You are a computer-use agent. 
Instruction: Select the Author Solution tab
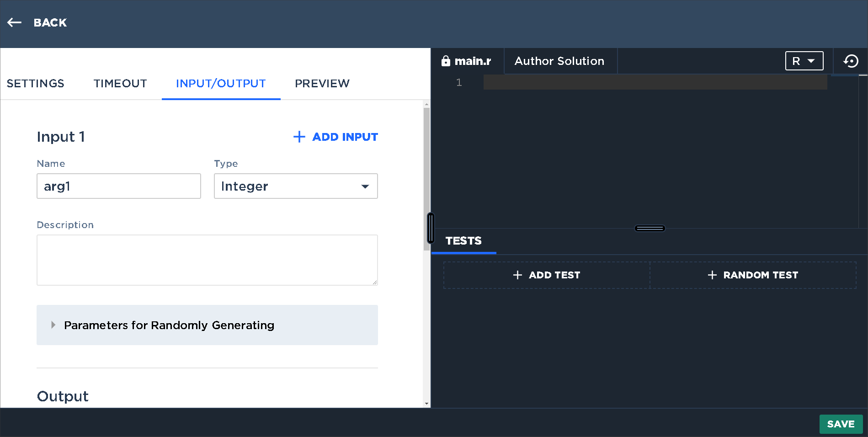coord(559,61)
